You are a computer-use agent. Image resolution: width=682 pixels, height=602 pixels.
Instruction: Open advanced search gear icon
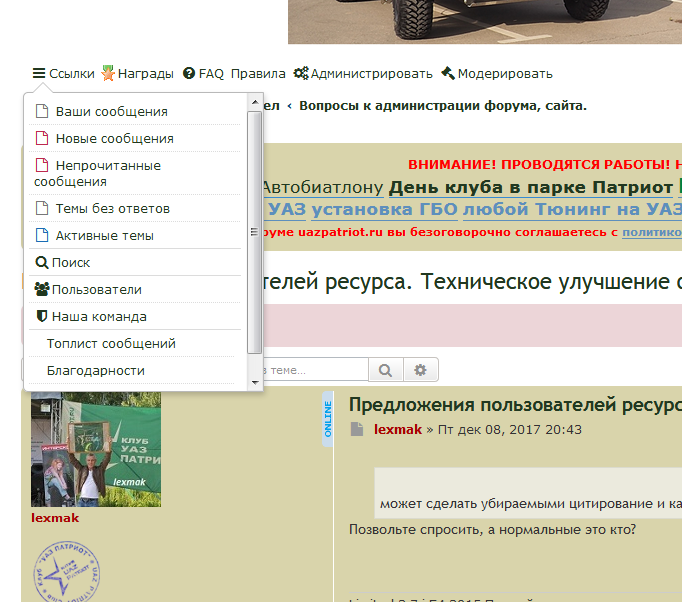pos(420,370)
